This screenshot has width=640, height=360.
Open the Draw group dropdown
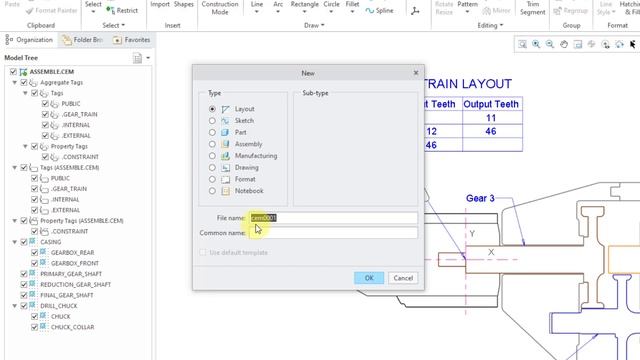[314, 25]
